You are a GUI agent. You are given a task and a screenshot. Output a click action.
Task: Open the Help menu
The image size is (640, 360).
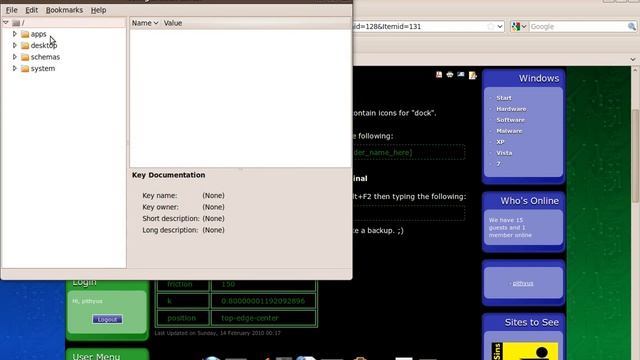pyautogui.click(x=98, y=10)
